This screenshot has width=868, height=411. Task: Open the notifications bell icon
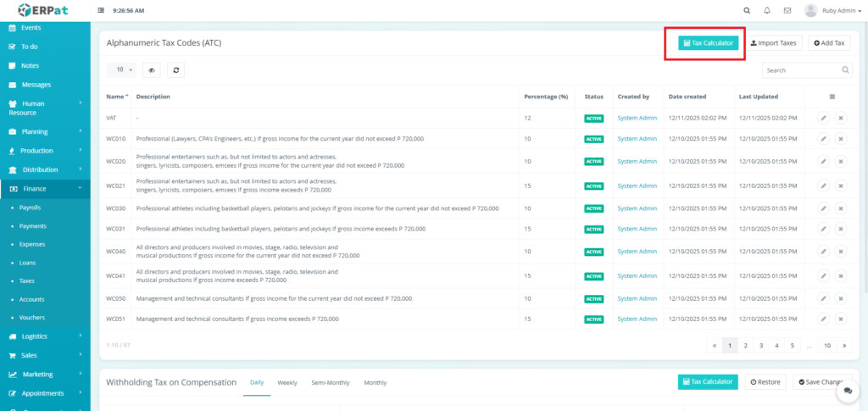(x=767, y=10)
